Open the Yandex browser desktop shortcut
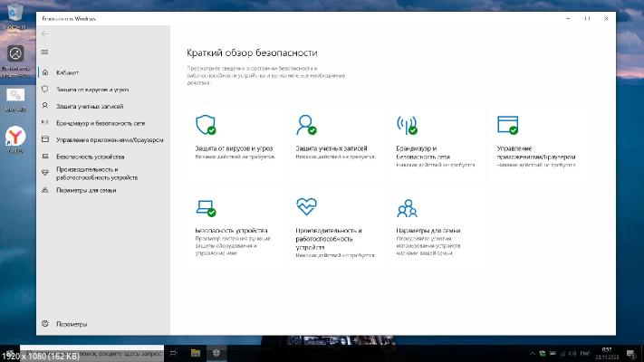 coord(16,138)
